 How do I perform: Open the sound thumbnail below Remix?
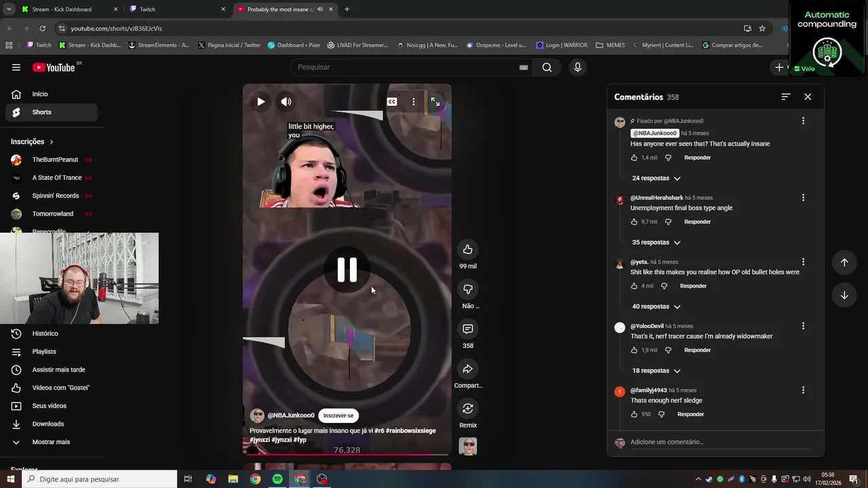[x=468, y=446]
